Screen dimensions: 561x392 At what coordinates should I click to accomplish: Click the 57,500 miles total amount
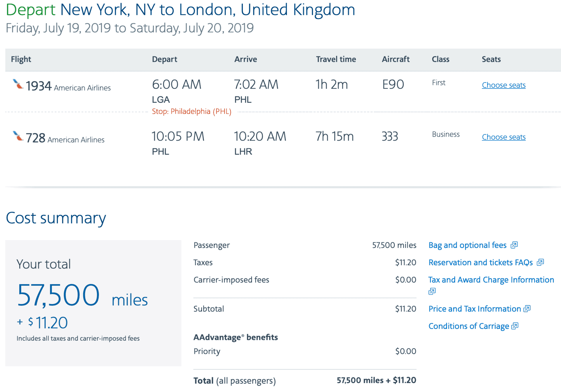click(x=82, y=296)
